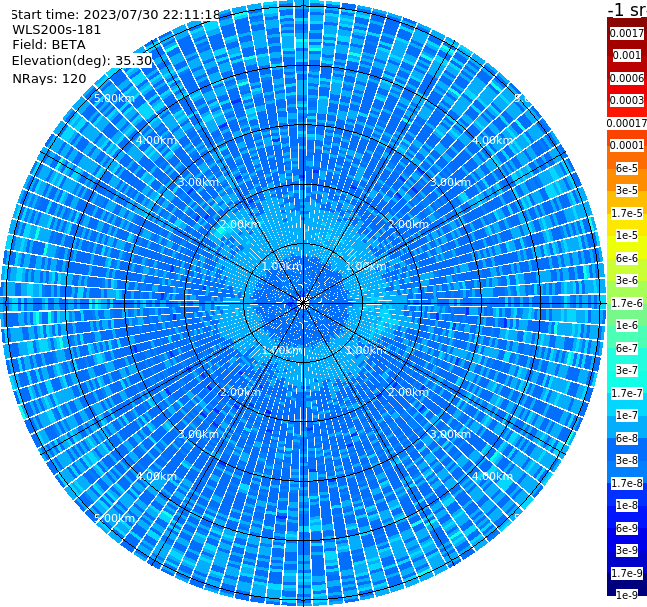Click the 6e-8 colorbar label
The width and height of the screenshot is (647, 607).
coord(627,438)
